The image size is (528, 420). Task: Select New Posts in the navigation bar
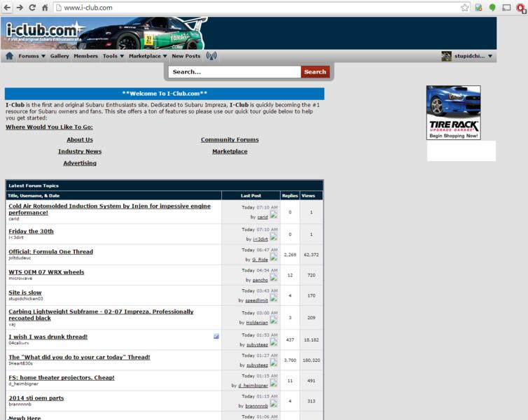click(x=186, y=56)
